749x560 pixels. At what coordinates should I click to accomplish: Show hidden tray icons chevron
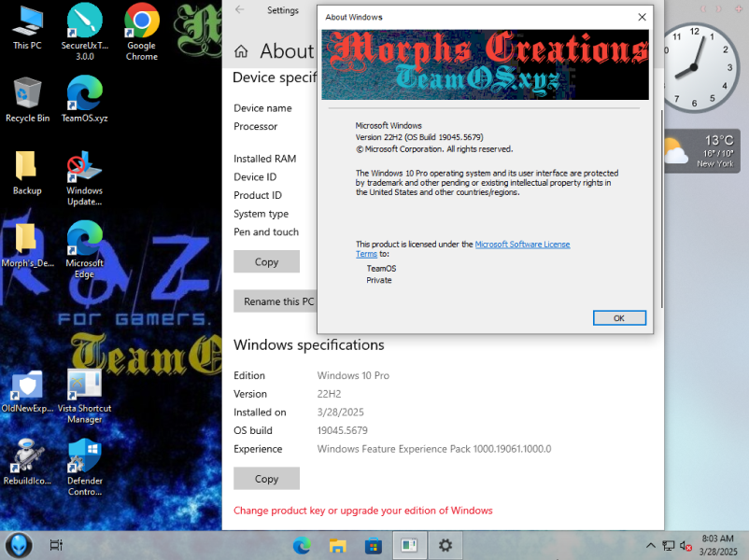tap(650, 545)
